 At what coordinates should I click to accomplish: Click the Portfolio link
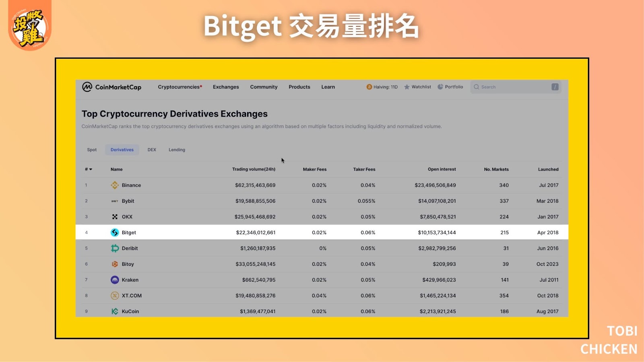coord(454,87)
